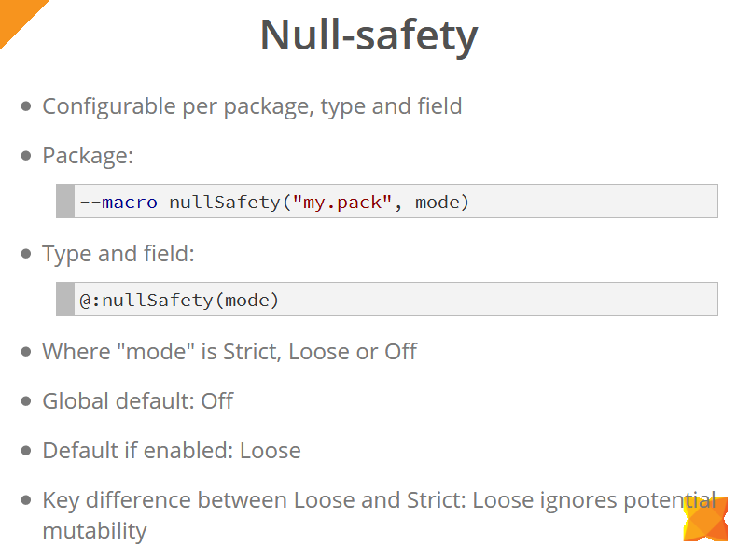Click the "@:nullSafety(mode)" code line

pos(179,301)
